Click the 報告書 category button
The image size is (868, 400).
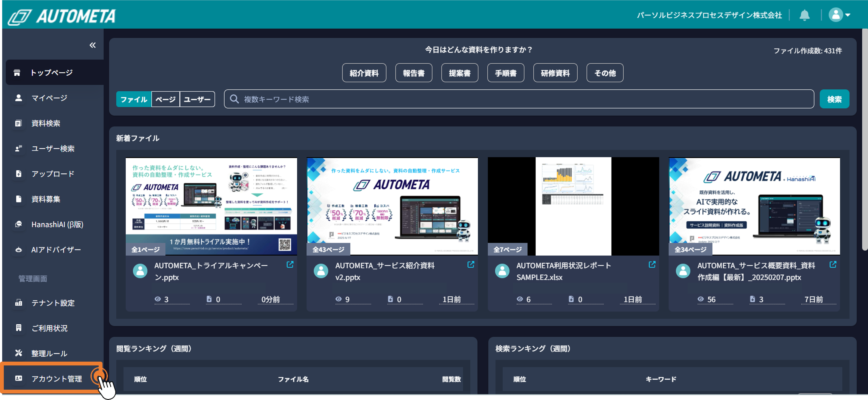coord(413,73)
